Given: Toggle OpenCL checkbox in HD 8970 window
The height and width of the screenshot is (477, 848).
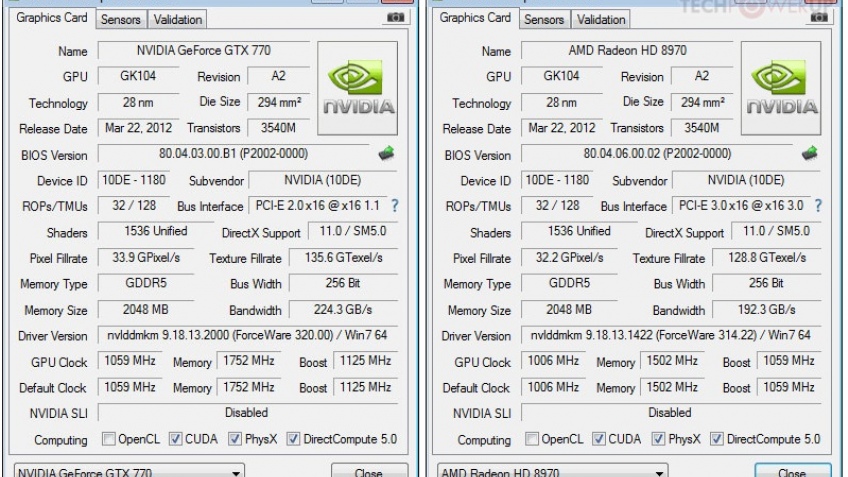Looking at the screenshot, I should 532,439.
